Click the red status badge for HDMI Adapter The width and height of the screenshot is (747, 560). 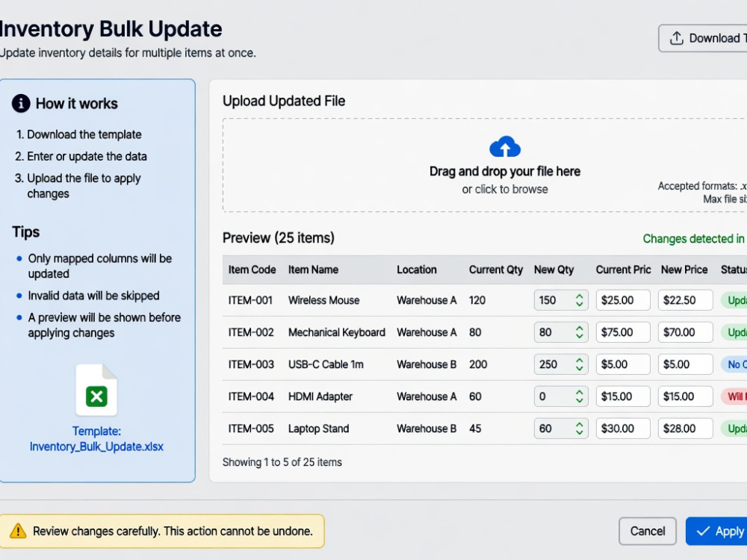[x=734, y=396]
